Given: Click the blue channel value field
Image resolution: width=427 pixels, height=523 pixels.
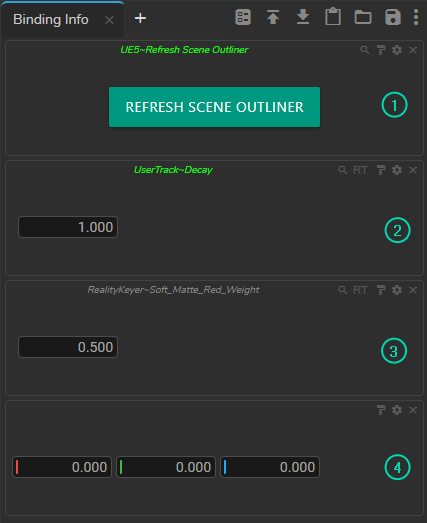Looking at the screenshot, I should pos(270,467).
